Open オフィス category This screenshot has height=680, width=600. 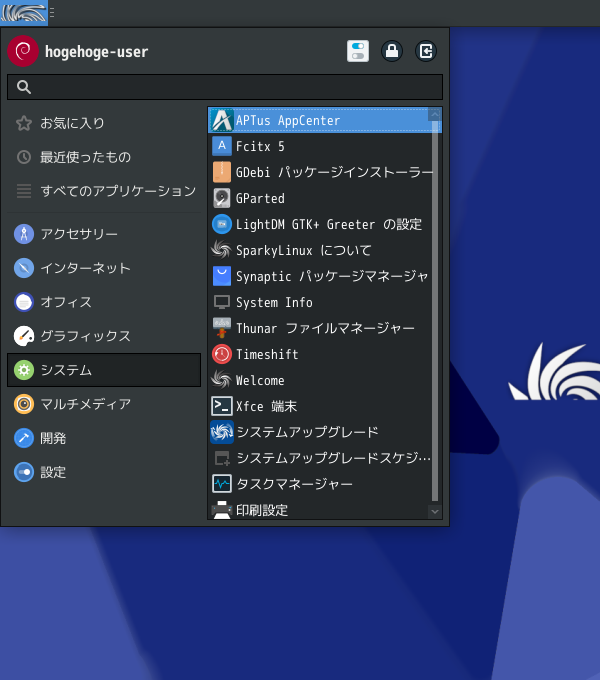pyautogui.click(x=104, y=302)
